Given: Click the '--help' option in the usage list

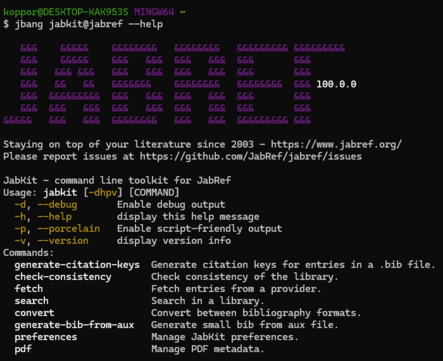Looking at the screenshot, I should click(x=54, y=217).
